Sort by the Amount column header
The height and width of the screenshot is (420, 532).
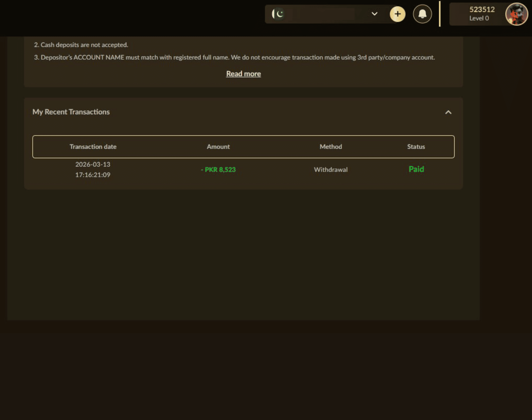[x=218, y=147]
